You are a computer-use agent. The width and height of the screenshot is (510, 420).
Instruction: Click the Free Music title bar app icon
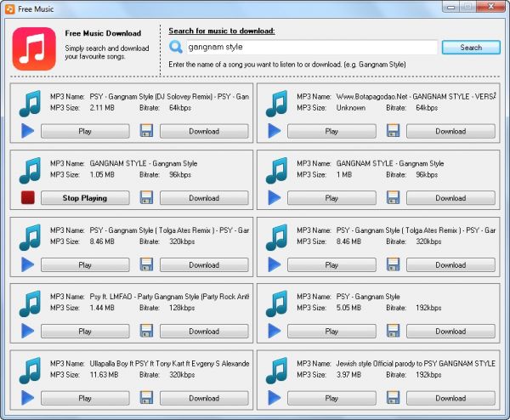9,9
